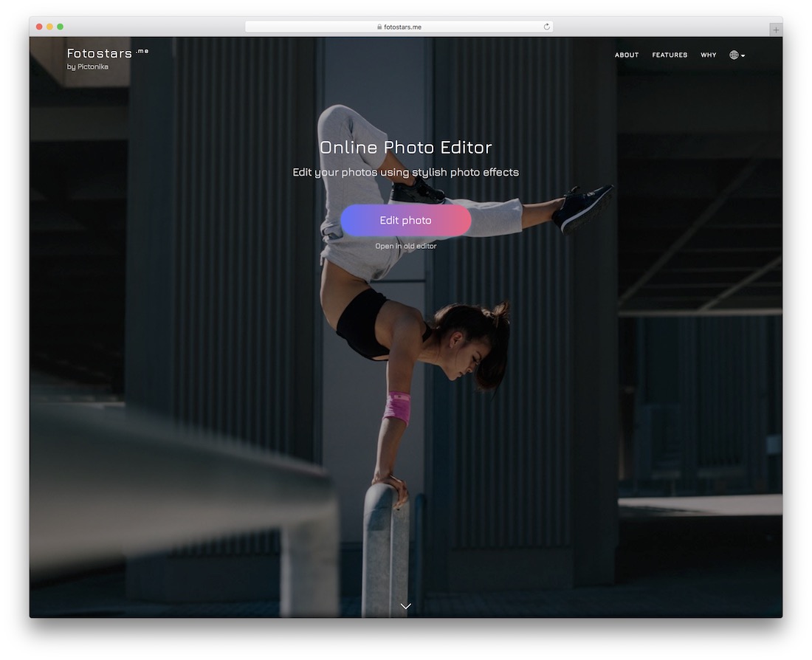Open the old editor link
Screen dimensions: 812x660
coord(405,246)
